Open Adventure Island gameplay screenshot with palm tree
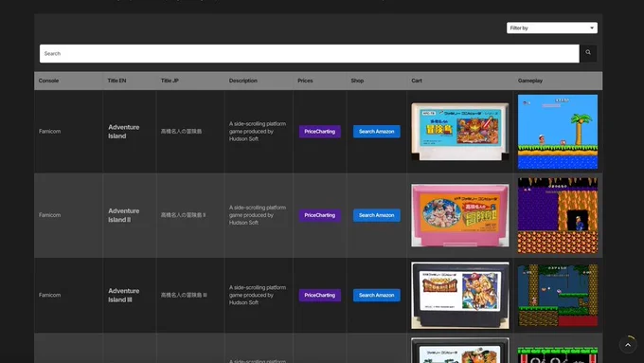 click(558, 132)
